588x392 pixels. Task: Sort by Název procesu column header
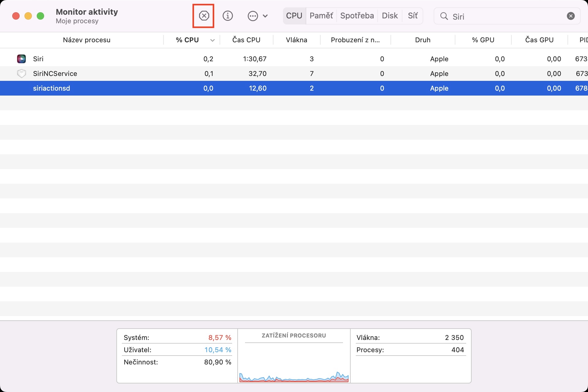tap(86, 40)
